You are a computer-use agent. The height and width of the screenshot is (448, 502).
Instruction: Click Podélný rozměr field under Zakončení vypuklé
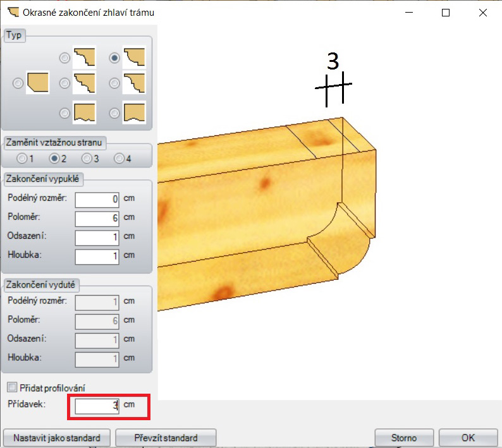pyautogui.click(x=97, y=200)
